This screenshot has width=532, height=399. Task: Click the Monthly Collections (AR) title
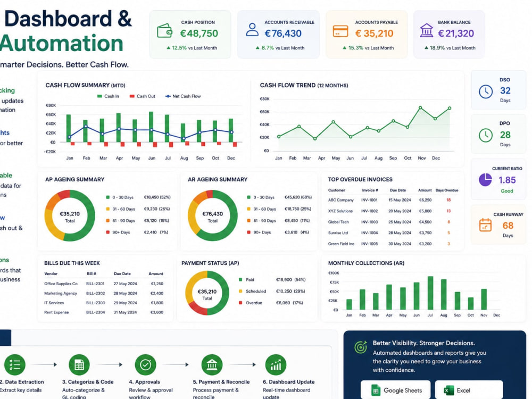366,263
